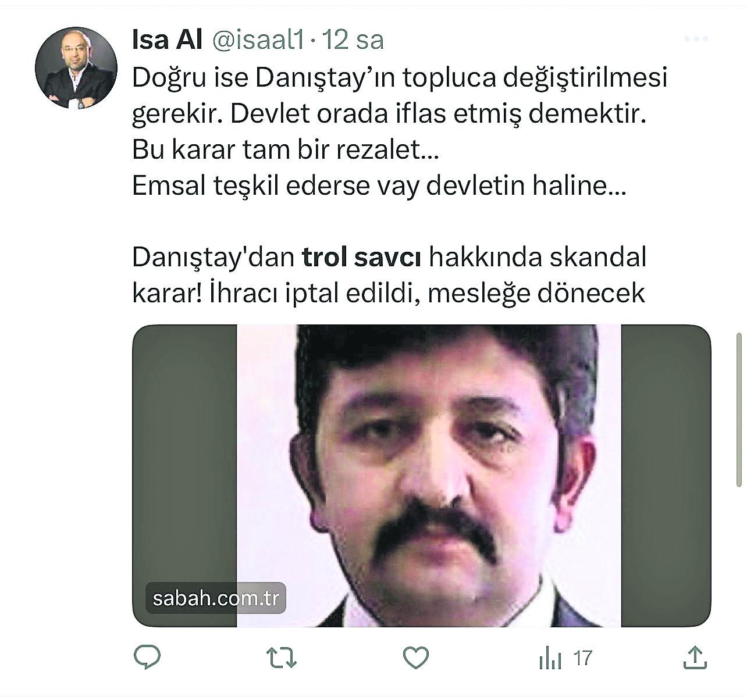
Task: Open the @isaal1 handle link
Action: point(257,40)
